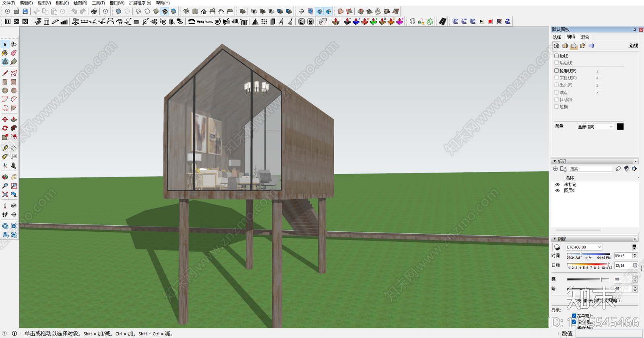Screen dimensions: 644x338
Task: Select the Eraser tool
Action: coord(14,53)
